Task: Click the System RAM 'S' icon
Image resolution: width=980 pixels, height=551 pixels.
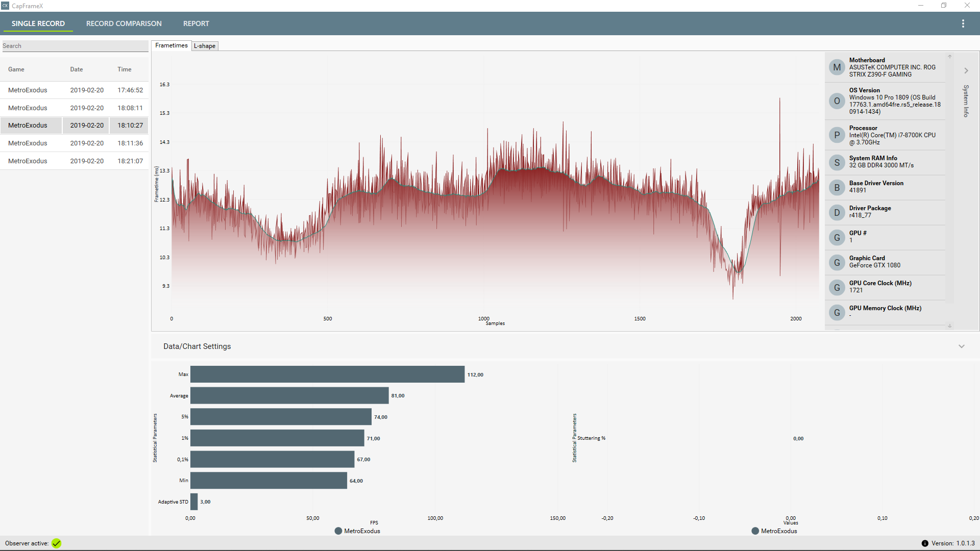Action: click(x=837, y=163)
